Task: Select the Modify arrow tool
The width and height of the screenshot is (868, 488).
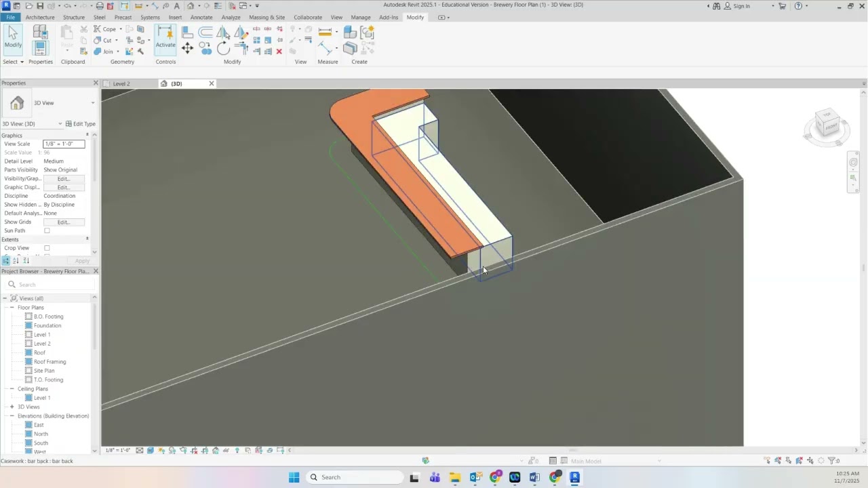Action: 13,39
